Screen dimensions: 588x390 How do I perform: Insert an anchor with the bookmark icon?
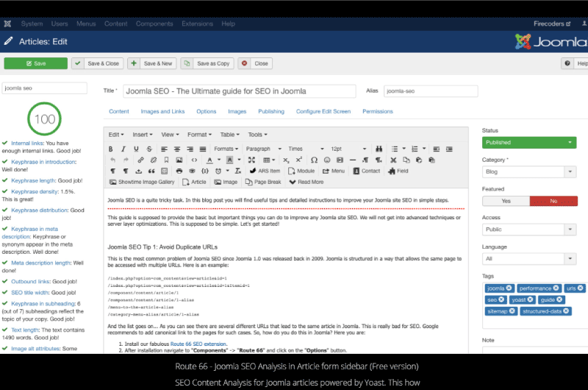(166, 160)
